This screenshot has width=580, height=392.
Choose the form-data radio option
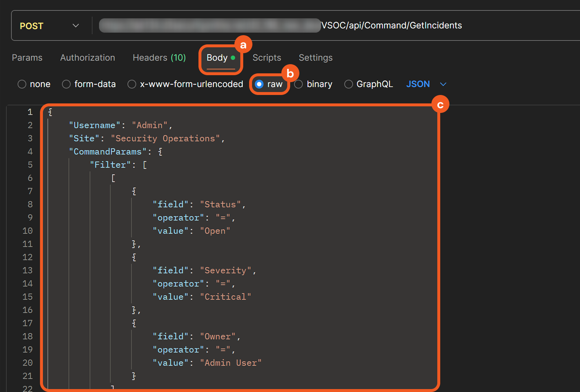(66, 84)
